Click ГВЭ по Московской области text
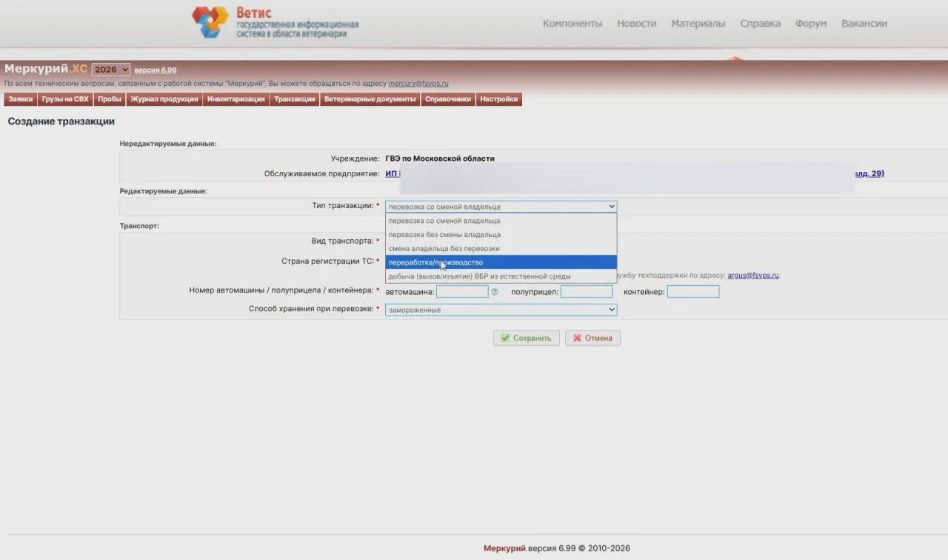Screen dimensions: 948x560 [440, 159]
